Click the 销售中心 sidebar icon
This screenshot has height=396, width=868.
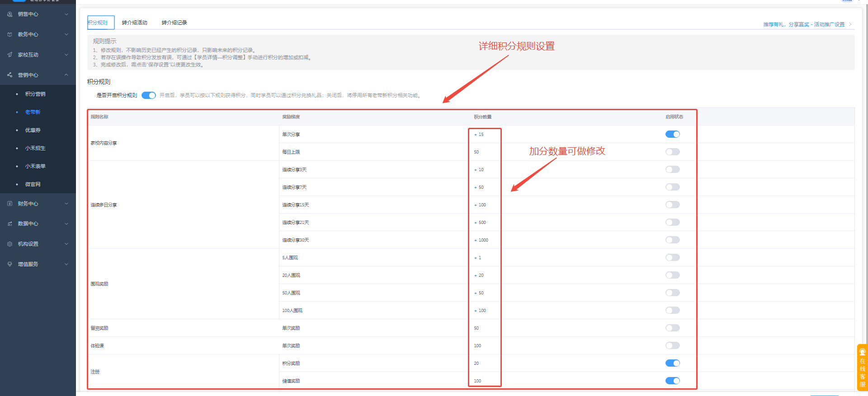[10, 14]
